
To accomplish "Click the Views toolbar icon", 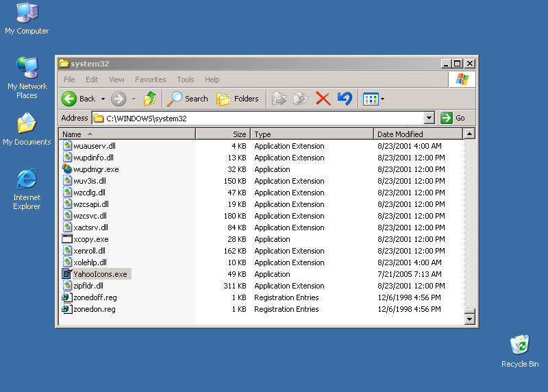I will tap(371, 99).
